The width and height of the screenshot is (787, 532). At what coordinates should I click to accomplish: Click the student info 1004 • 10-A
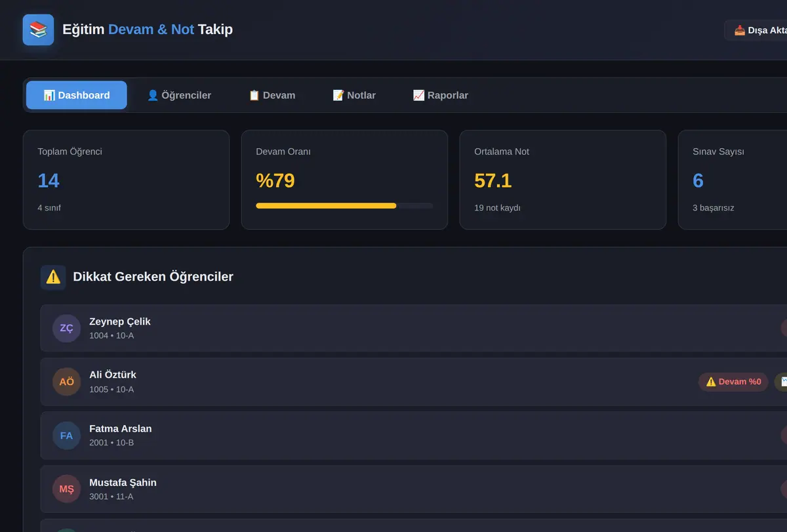(111, 336)
